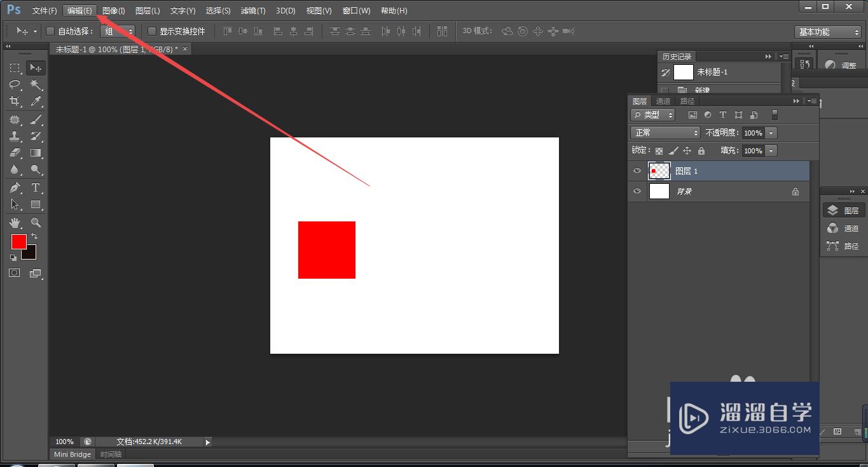This screenshot has height=467, width=868.
Task: Select the Rectangular Marquee tool
Action: 15,68
